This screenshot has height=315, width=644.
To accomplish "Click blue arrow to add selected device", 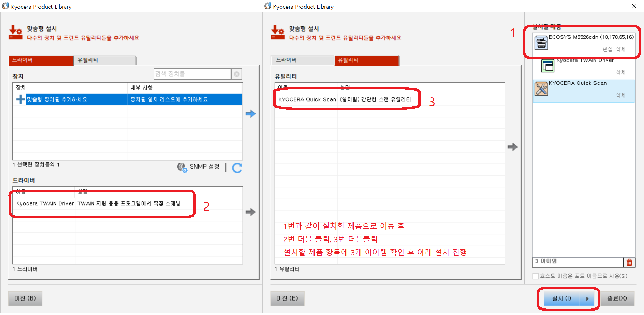I will tap(251, 113).
